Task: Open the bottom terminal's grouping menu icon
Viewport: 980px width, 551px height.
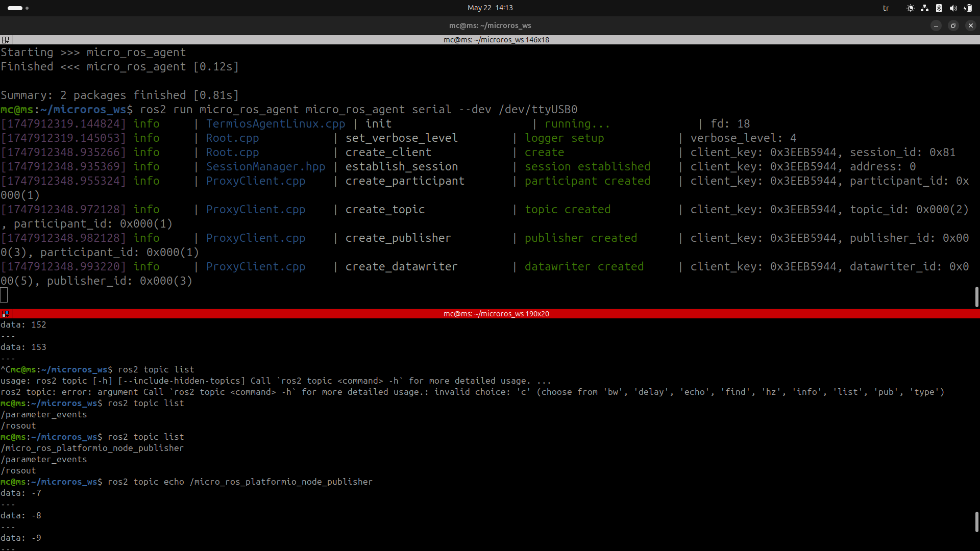Action: [x=5, y=314]
